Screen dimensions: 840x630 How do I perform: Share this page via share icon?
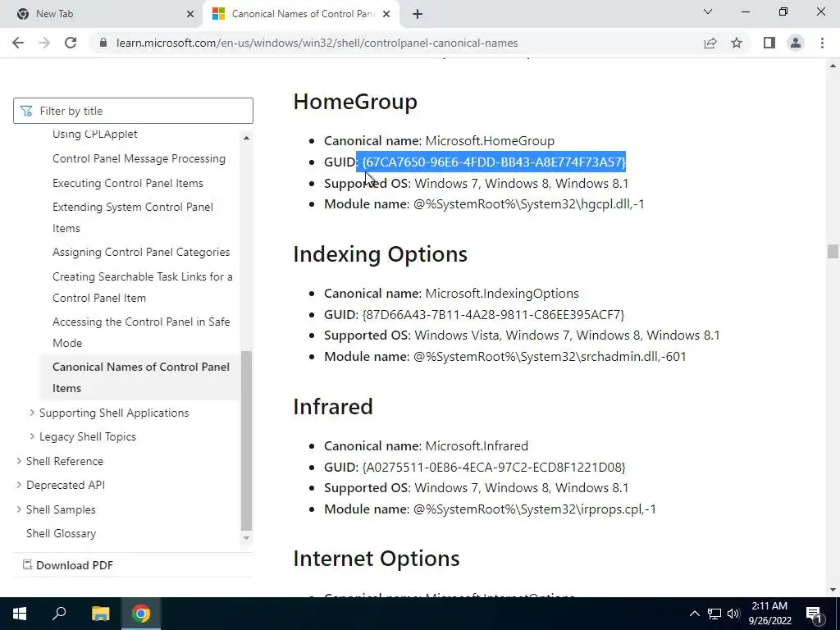[710, 43]
